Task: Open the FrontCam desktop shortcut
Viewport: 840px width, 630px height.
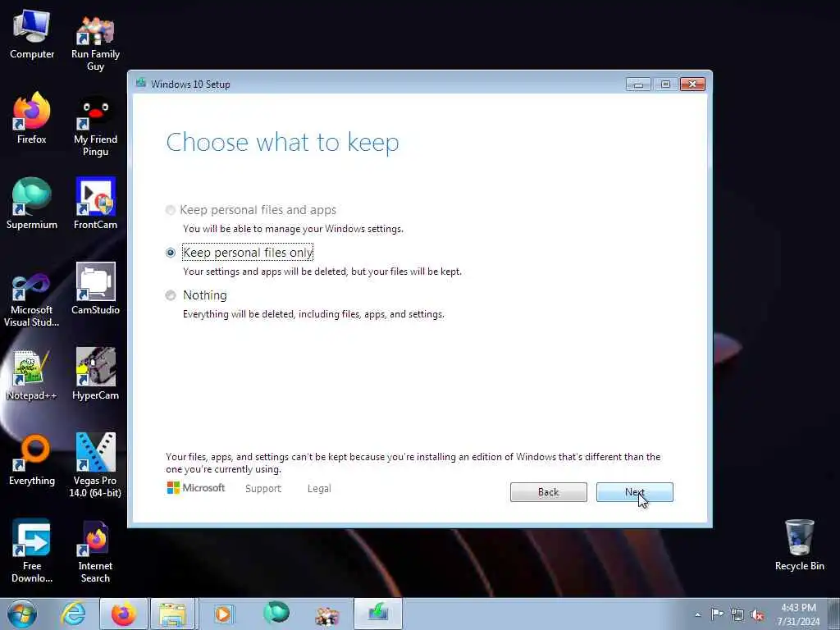Action: point(95,203)
